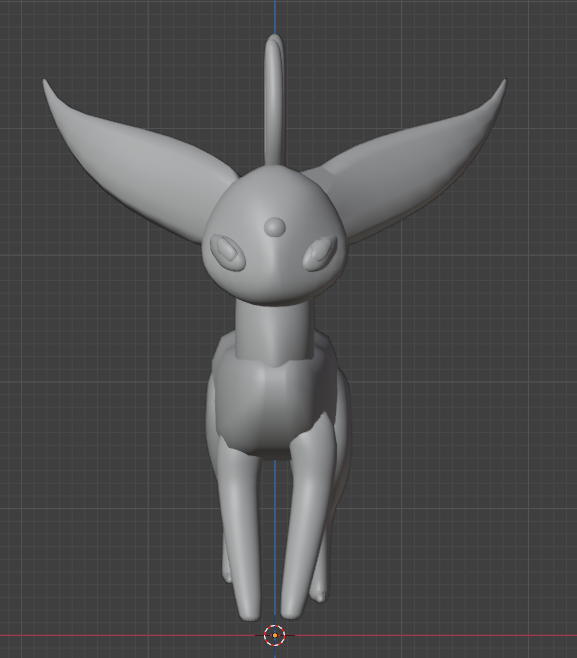Click the rounded tip of the tail
Screen dimensions: 577x658
click(275, 40)
